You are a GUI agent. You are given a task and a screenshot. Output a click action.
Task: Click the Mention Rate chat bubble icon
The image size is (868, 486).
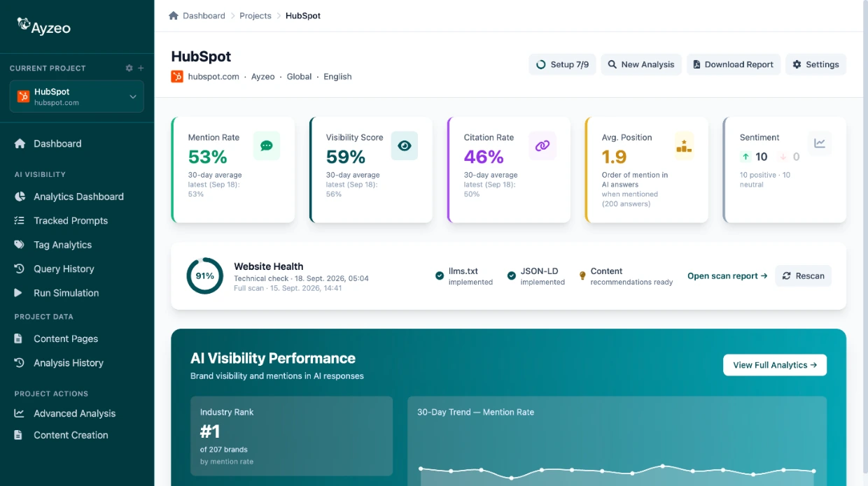(x=266, y=145)
